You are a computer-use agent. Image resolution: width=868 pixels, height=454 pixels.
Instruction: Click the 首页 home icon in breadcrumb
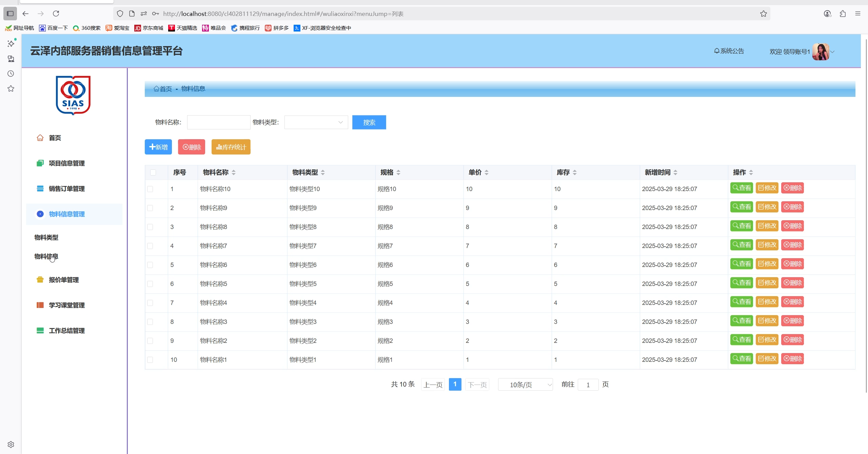[156, 89]
